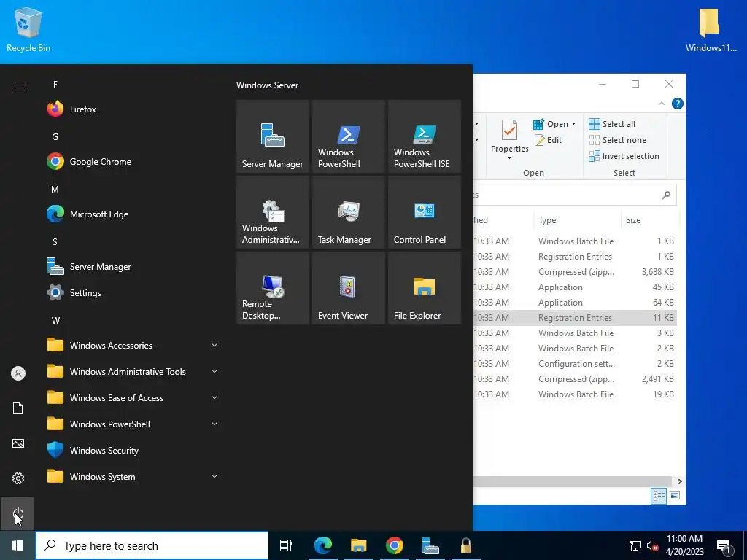This screenshot has width=747, height=560.
Task: Expand the Windows Ease of Access folder
Action: [131, 397]
